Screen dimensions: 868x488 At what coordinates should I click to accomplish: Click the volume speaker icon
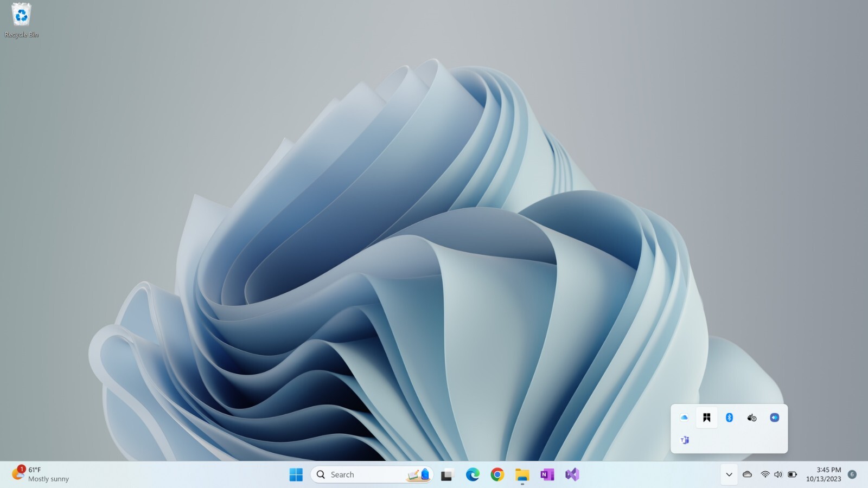778,474
